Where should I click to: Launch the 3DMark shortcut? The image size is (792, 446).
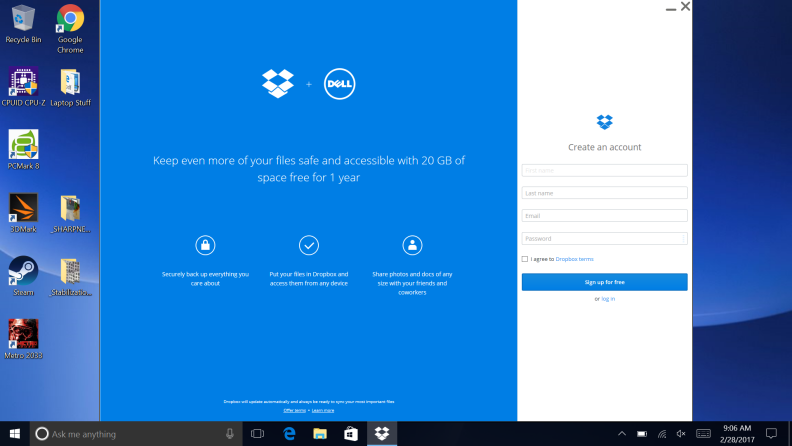tap(23, 213)
